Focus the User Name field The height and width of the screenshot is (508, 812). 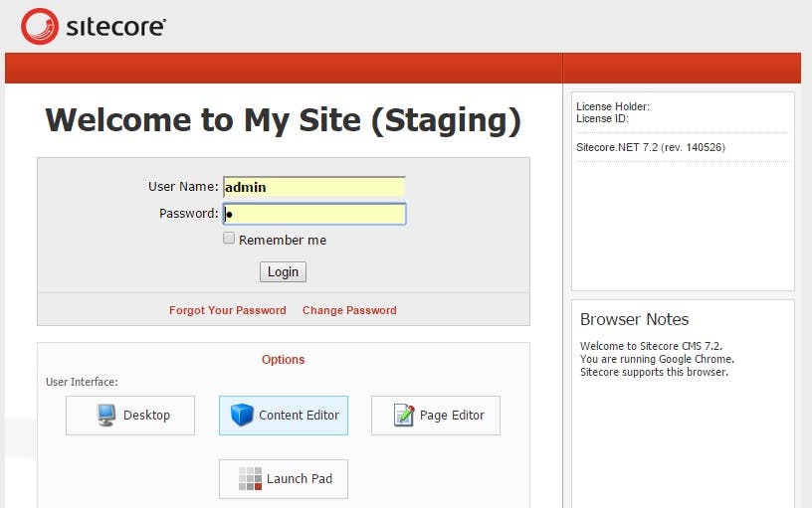(314, 187)
